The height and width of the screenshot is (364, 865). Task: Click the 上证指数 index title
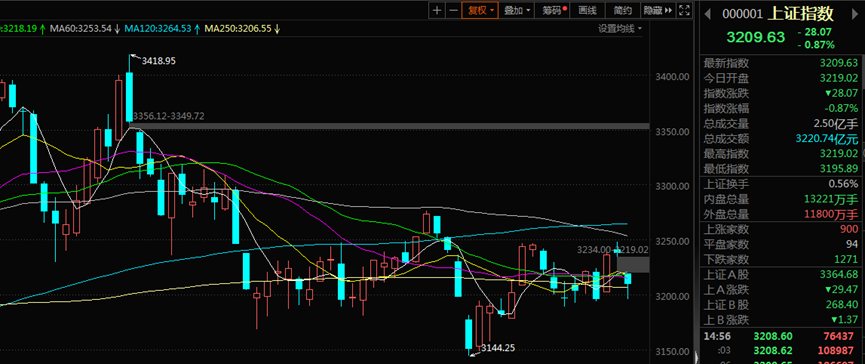coord(800,14)
